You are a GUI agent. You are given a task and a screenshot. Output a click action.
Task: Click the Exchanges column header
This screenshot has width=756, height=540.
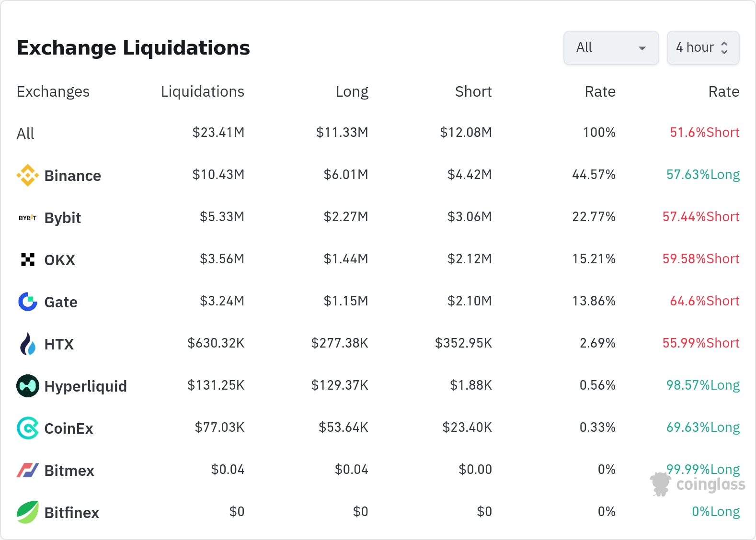tap(53, 91)
